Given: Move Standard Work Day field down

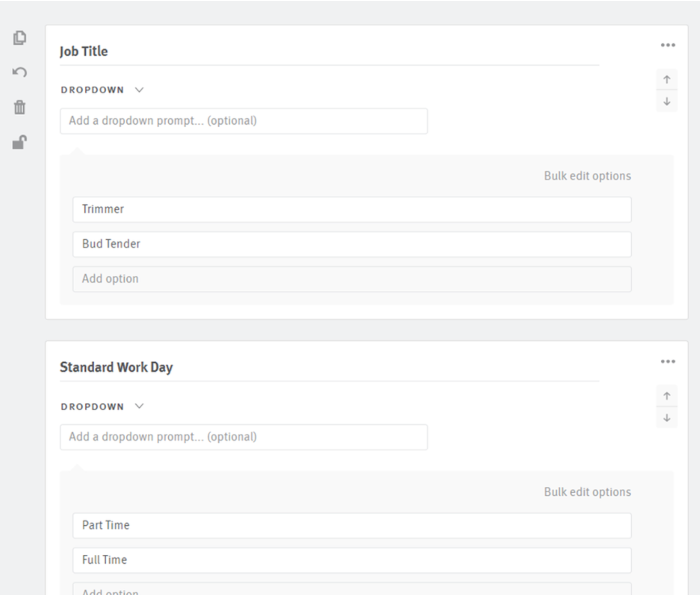Looking at the screenshot, I should pos(667,418).
